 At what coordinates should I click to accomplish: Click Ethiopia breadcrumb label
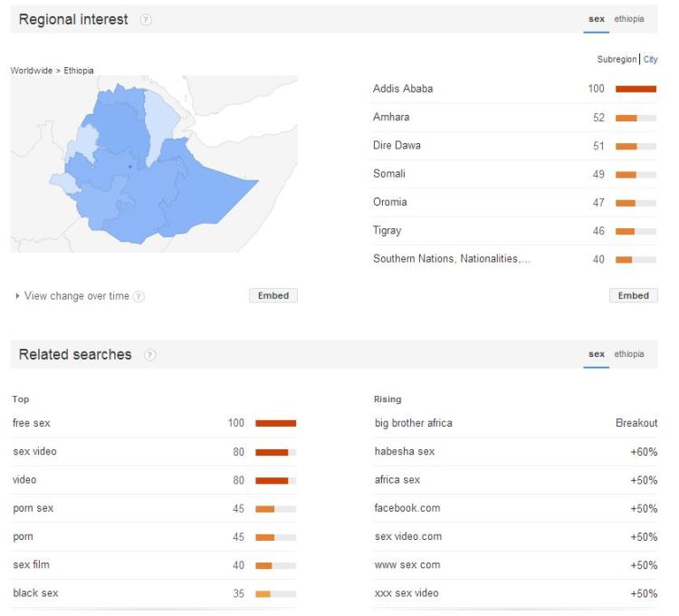click(79, 71)
